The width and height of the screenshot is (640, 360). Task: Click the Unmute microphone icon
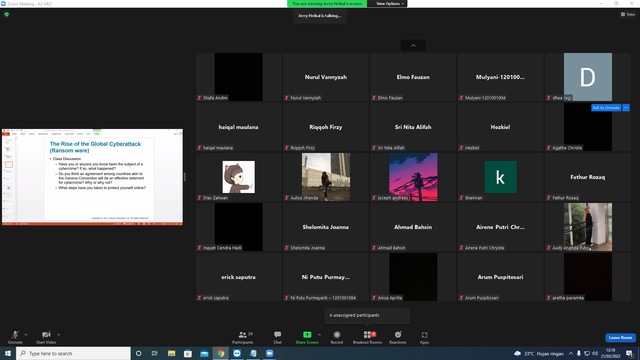15,335
